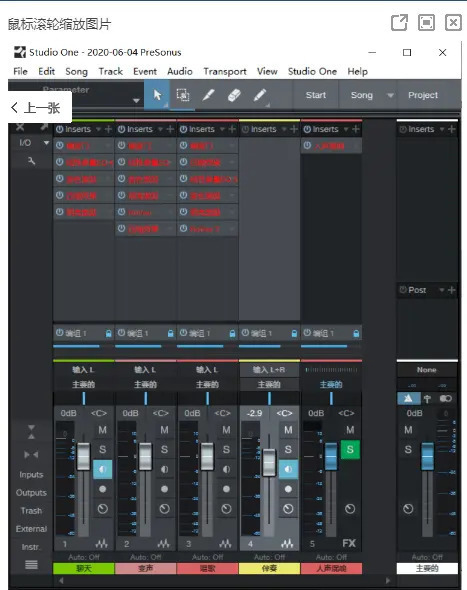Mute channel 1
The width and height of the screenshot is (467, 590).
pyautogui.click(x=102, y=430)
